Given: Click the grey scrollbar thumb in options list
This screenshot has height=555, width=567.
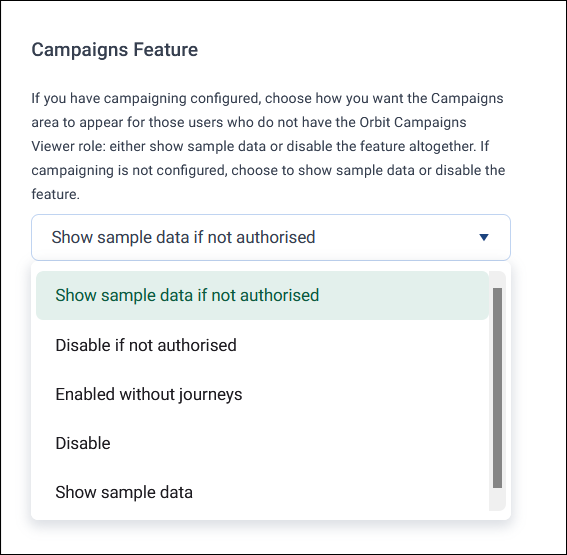Looking at the screenshot, I should click(497, 388).
